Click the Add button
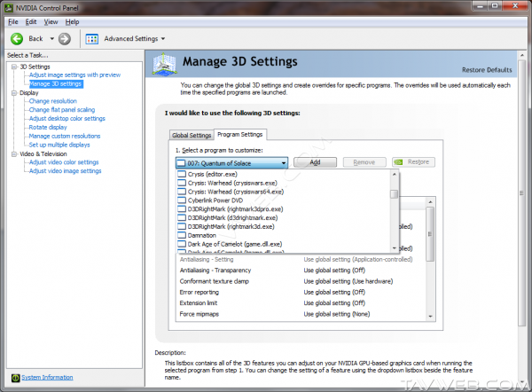Image resolution: width=532 pixels, height=392 pixels. pyautogui.click(x=315, y=162)
